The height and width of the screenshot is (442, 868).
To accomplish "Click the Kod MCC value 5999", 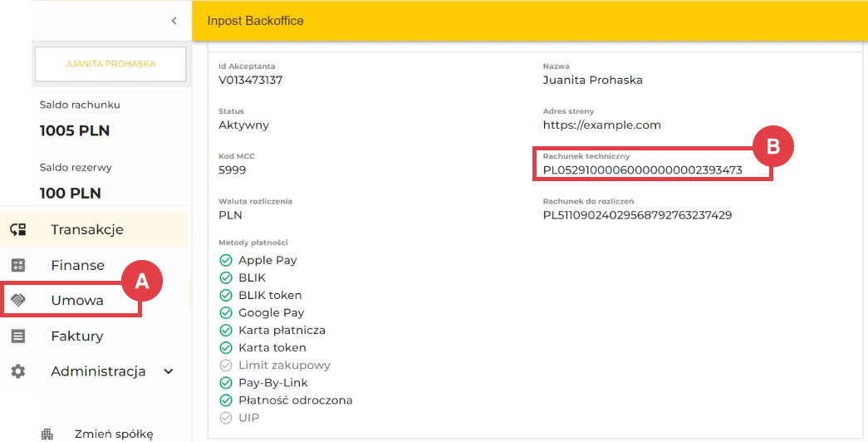I will [232, 170].
